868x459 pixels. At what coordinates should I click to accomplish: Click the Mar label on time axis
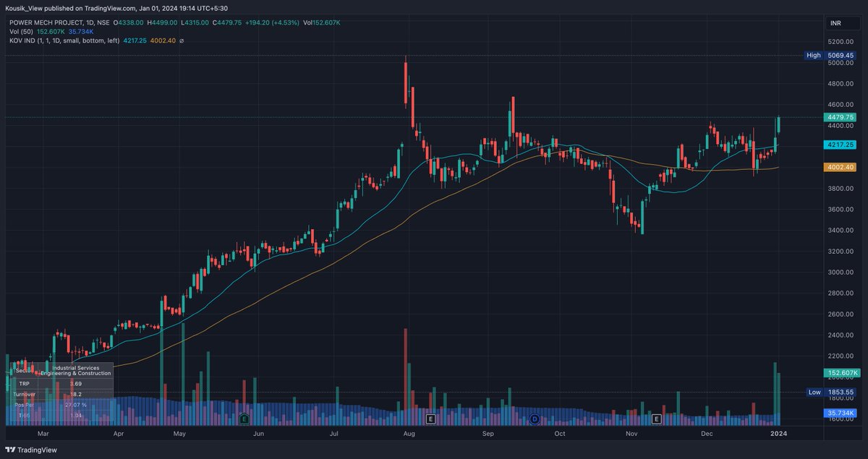43,434
